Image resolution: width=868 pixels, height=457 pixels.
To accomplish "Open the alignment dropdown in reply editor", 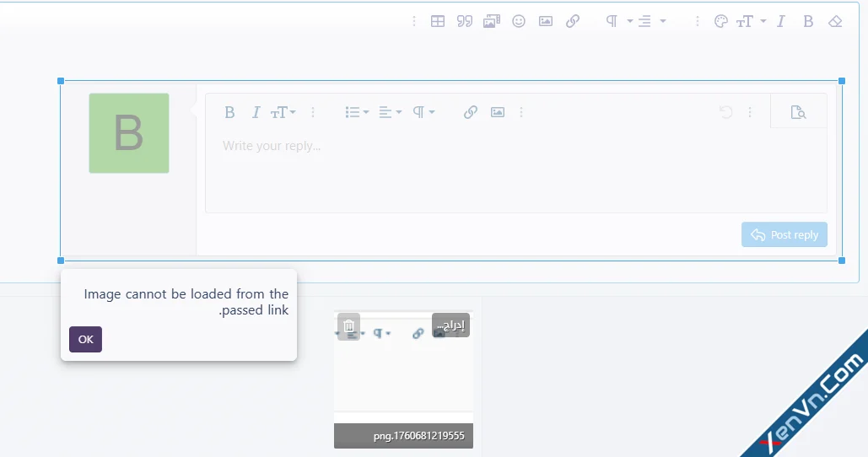I will pos(390,112).
